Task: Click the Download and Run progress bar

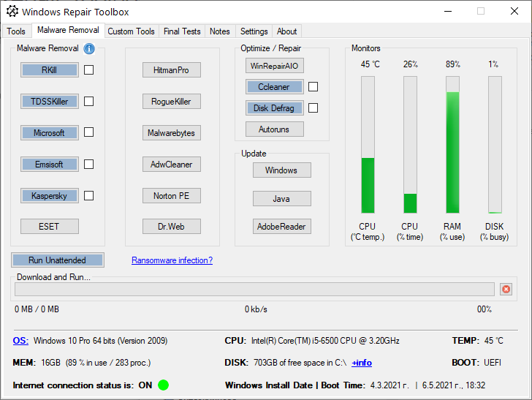Action: point(254,289)
